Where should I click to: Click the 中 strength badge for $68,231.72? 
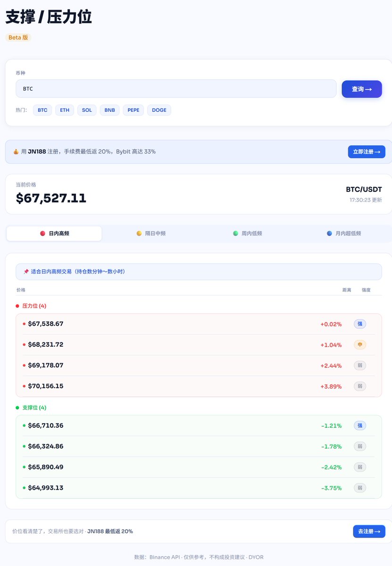pyautogui.click(x=360, y=345)
